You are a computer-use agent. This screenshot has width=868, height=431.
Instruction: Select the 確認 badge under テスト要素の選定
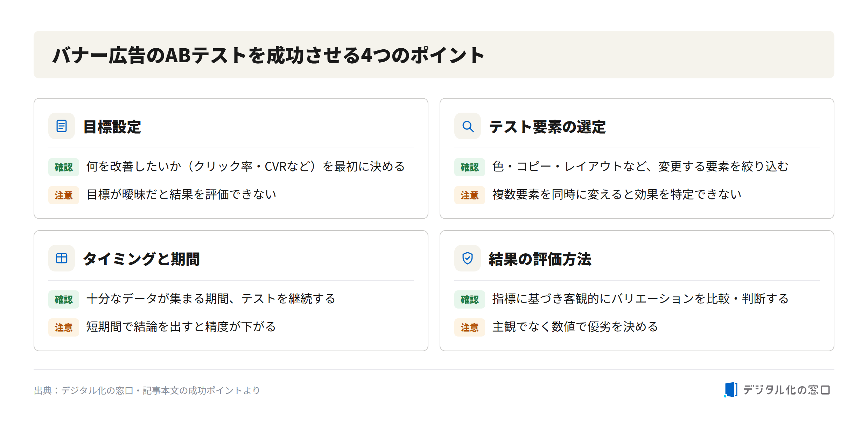click(470, 167)
